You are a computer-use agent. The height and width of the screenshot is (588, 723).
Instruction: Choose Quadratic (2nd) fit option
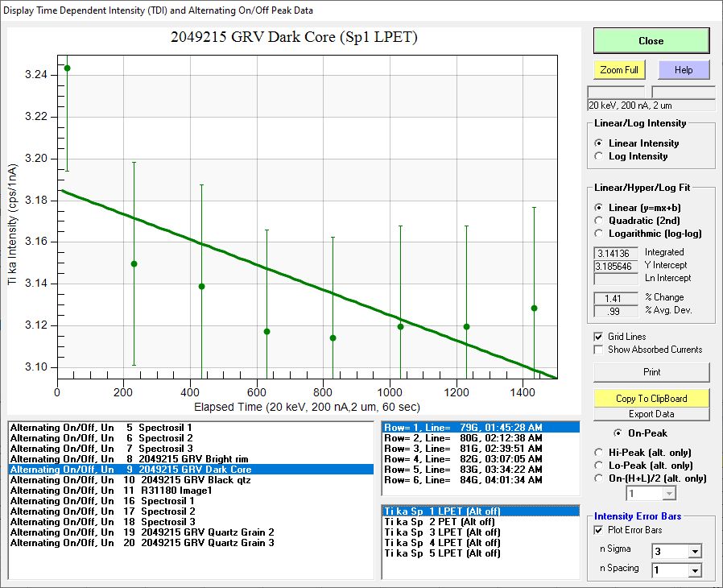598,220
